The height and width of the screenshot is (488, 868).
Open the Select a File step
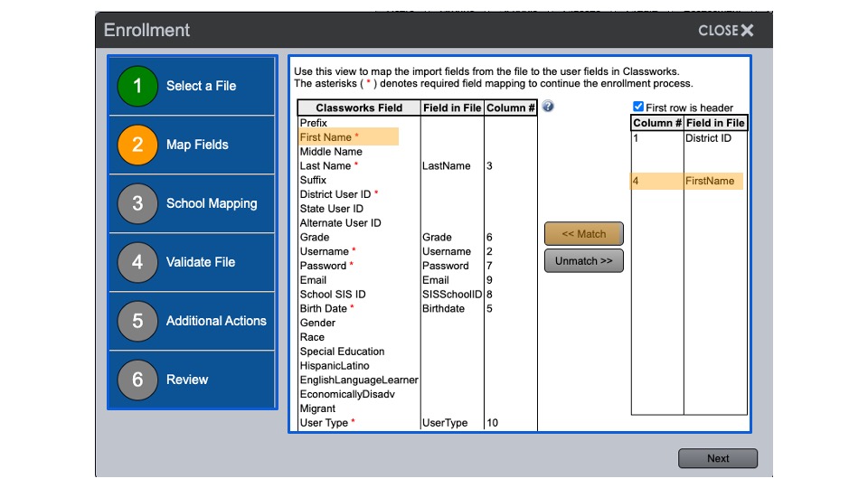point(192,86)
